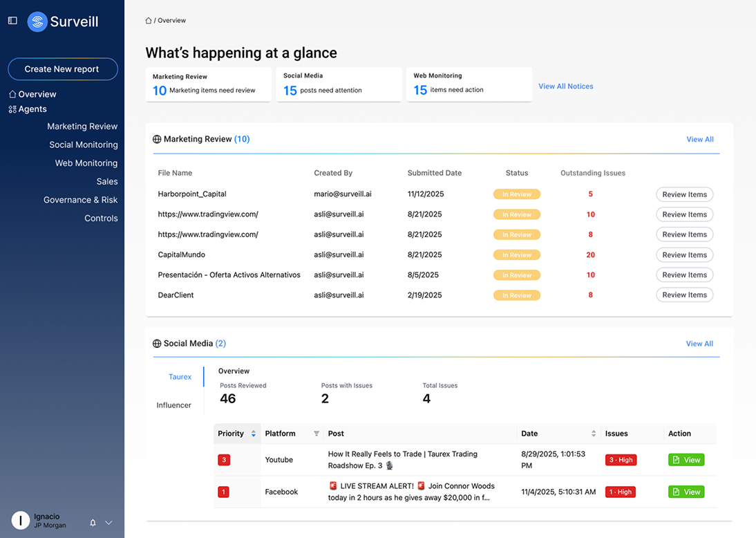Sort by Priority column arrows
Screen dimensions: 756x538
254,434
